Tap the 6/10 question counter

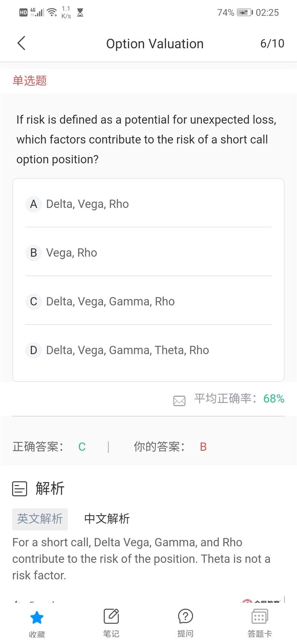pyautogui.click(x=272, y=43)
